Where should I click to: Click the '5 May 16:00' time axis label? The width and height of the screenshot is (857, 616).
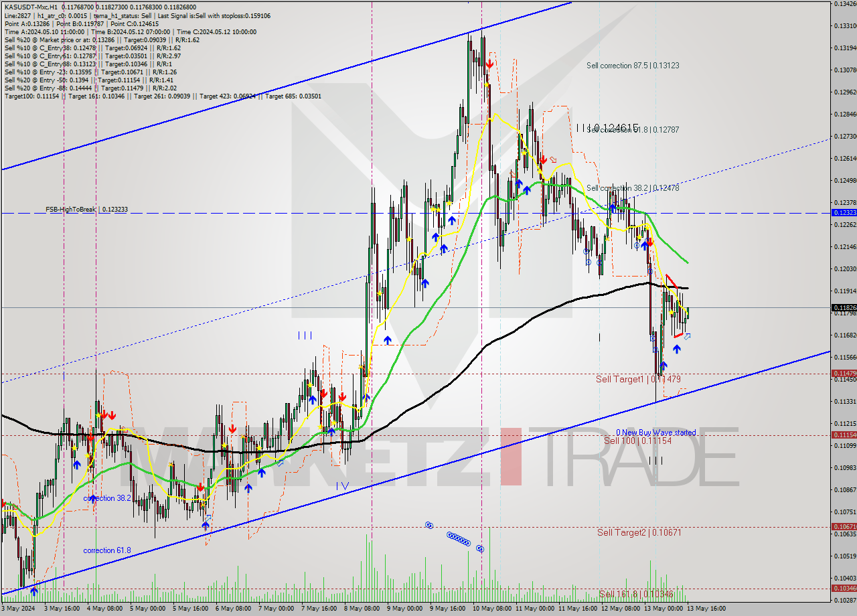tap(191, 609)
